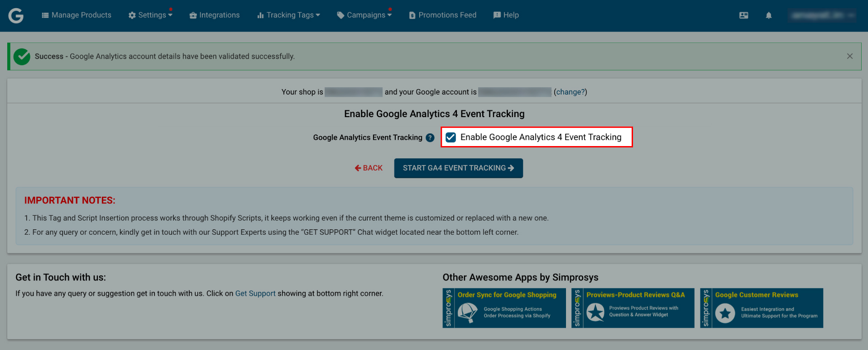Screen dimensions: 868x350
Task: Open notifications bell icon
Action: pos(768,15)
